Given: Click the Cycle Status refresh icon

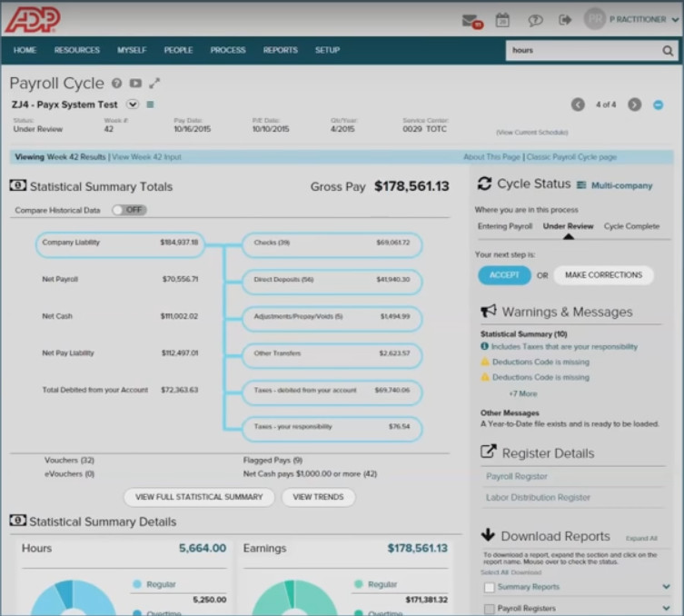Looking at the screenshot, I should (484, 184).
